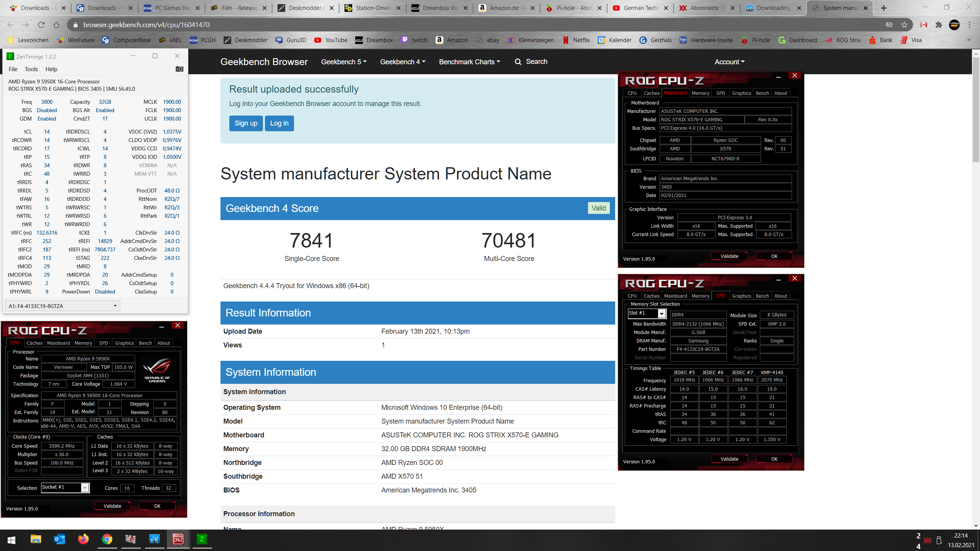This screenshot has width=980, height=551.
Task: Click the Geekbench Search magnifier
Action: (x=518, y=62)
